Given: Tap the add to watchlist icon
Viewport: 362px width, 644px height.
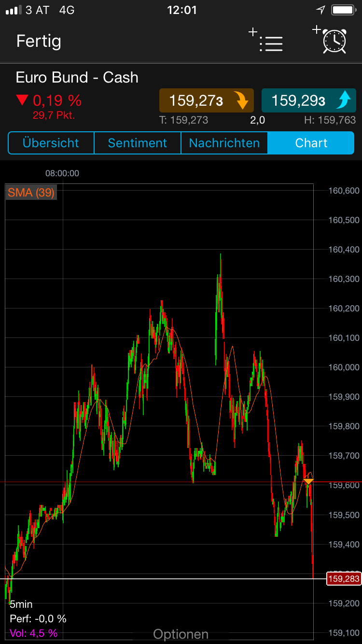Looking at the screenshot, I should coord(266,41).
